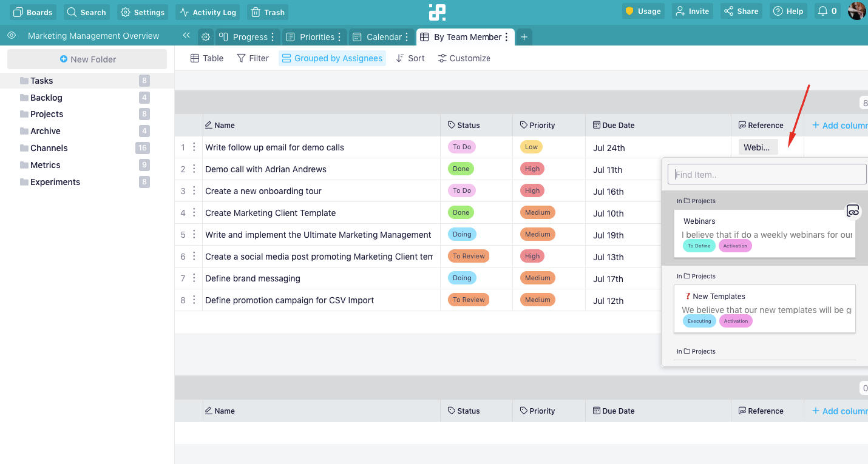This screenshot has height=464, width=868.
Task: Click the Name column header in the first group
Action: [x=321, y=125]
